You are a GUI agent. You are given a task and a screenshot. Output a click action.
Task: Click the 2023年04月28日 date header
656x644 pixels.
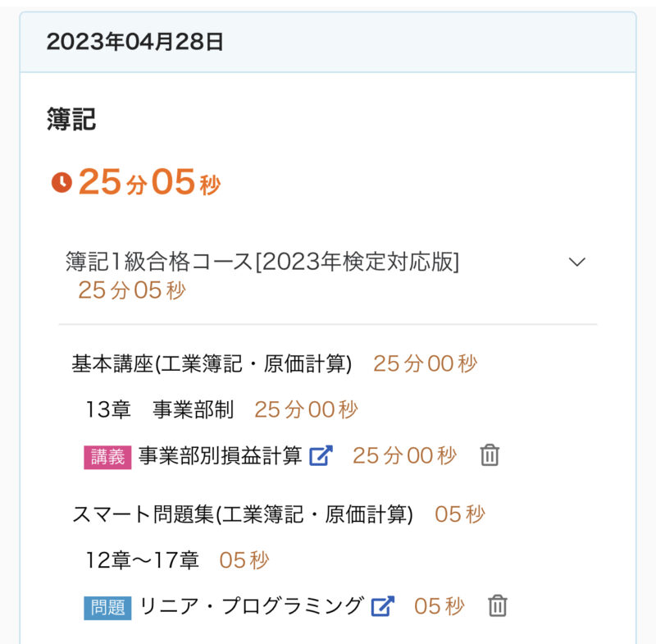coord(135,42)
